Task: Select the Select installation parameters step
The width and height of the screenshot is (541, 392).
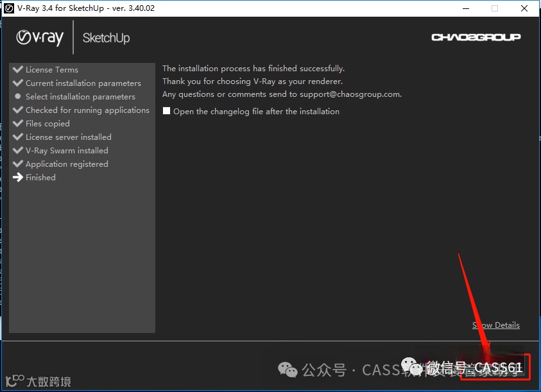Action: (80, 97)
